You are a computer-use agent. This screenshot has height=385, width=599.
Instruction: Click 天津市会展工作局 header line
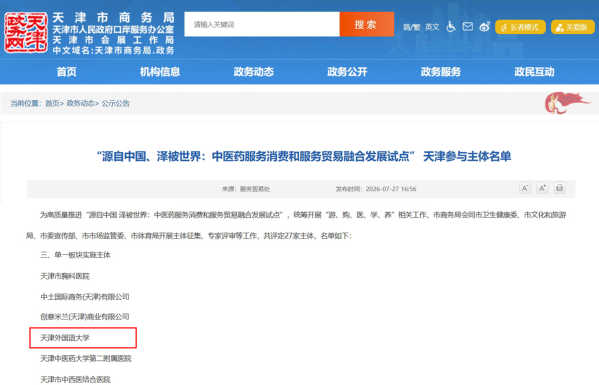click(x=113, y=40)
